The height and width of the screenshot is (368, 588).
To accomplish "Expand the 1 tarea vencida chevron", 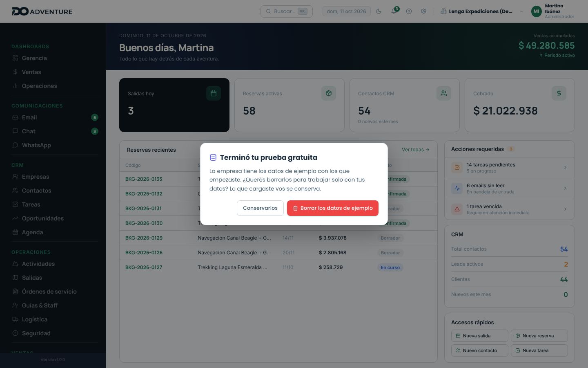I will pos(565,209).
